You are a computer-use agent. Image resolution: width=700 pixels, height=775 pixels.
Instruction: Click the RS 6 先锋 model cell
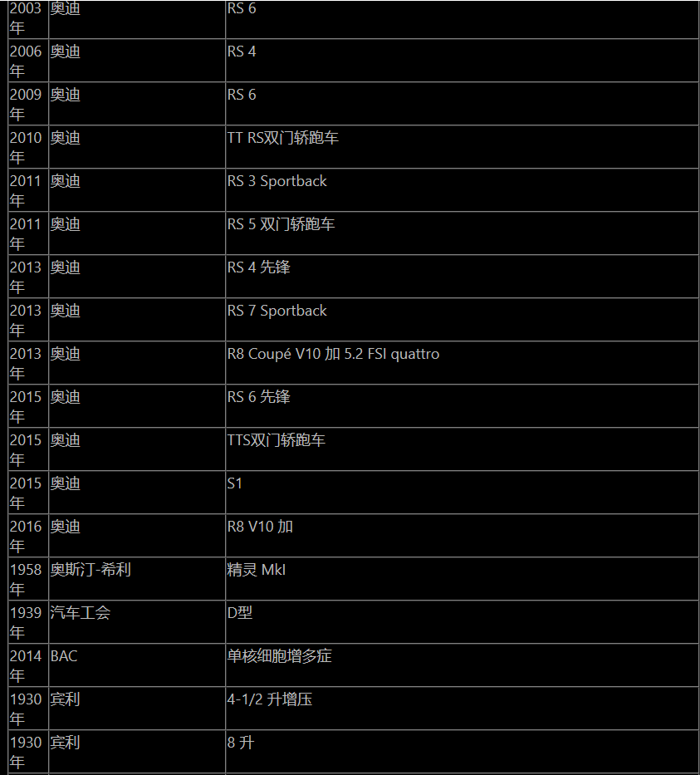(462, 406)
